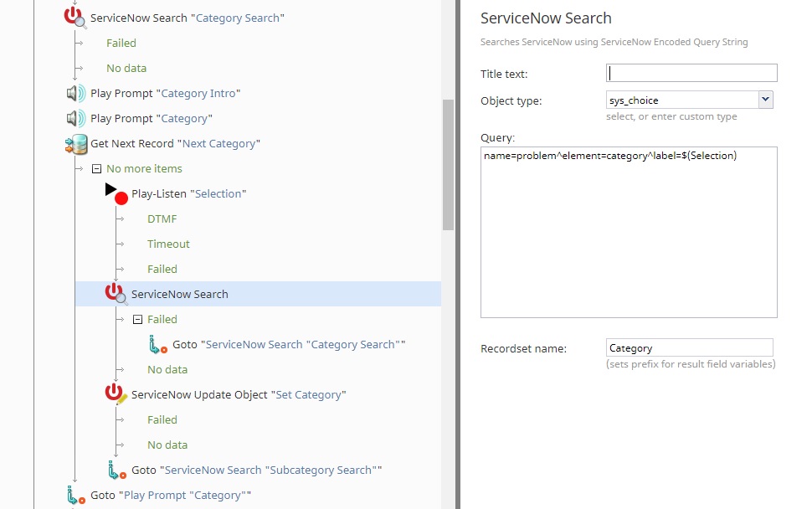Viewport: 812px width, 509px height.
Task: Select the Timeout branch item
Action: [168, 244]
